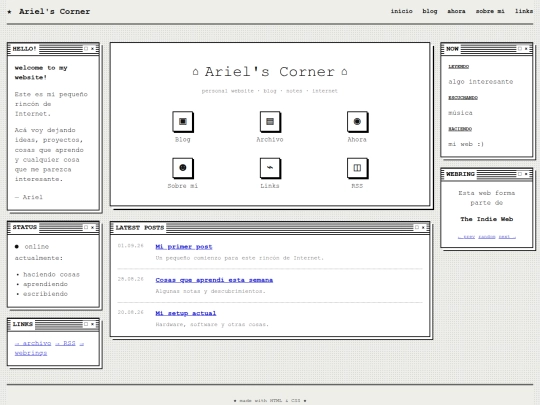Close the STATUS window
This screenshot has width=540, height=405.
(x=92, y=227)
